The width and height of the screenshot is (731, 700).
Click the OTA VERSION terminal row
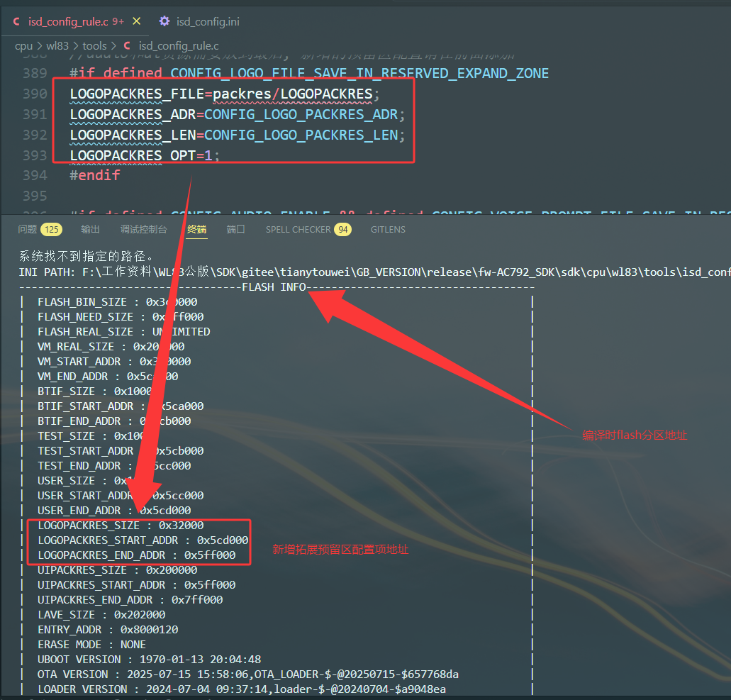248,674
